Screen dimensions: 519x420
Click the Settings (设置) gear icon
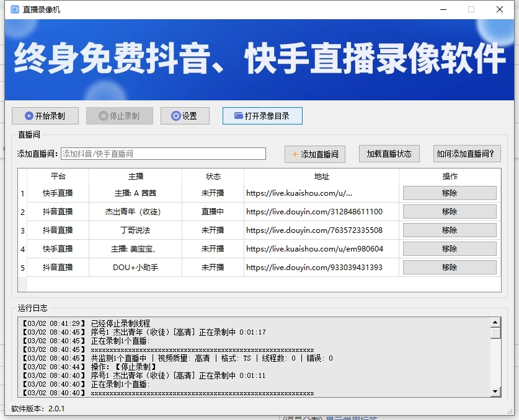(x=176, y=116)
